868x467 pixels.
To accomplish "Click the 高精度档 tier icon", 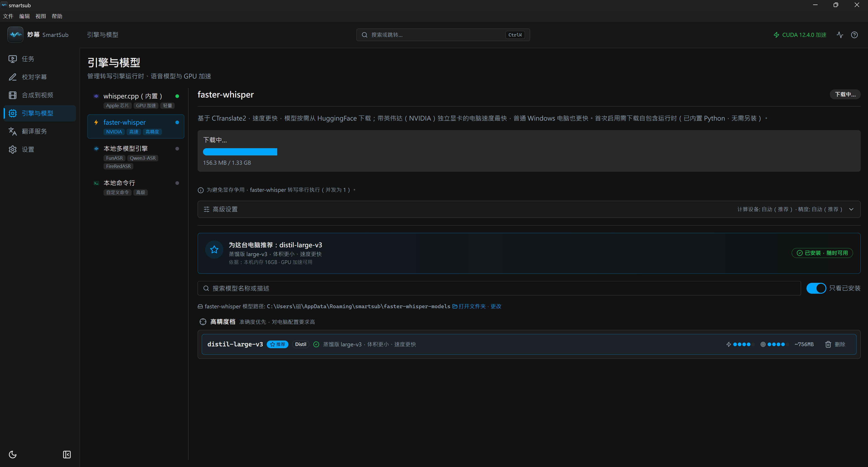I will click(x=203, y=322).
